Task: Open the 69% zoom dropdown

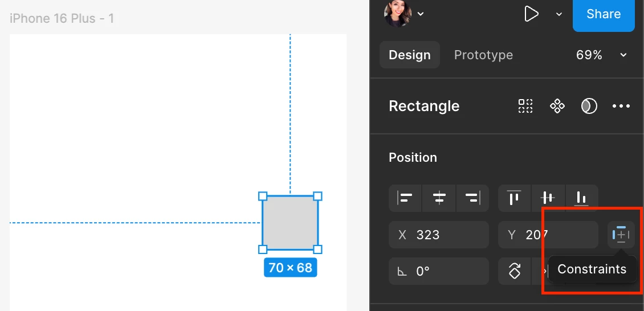Action: (602, 55)
